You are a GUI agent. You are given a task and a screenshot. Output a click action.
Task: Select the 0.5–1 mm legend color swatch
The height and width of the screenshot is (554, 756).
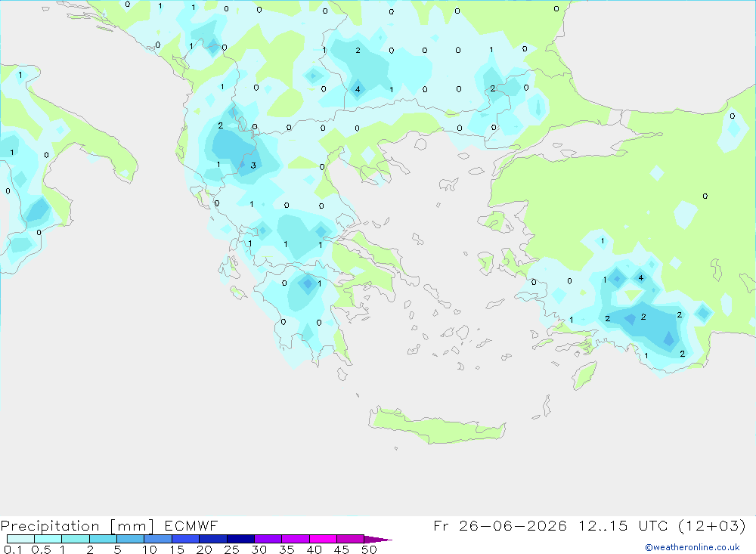coord(48,539)
